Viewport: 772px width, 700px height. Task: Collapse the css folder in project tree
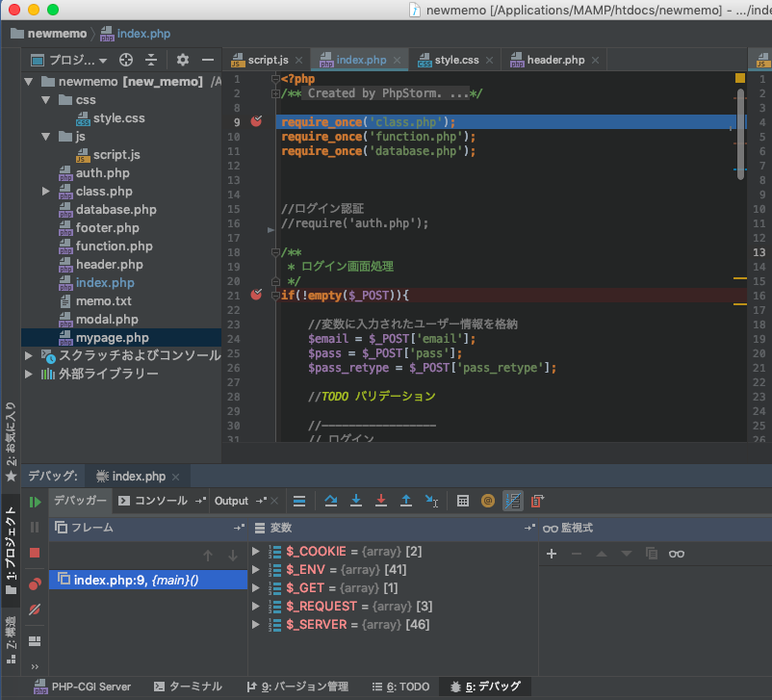point(46,100)
